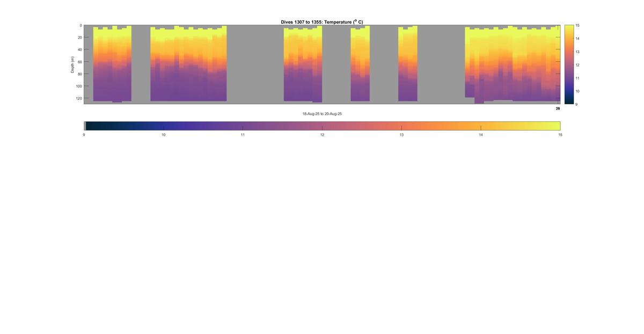Select the first (leftmost) temperature data block

[x=112, y=64]
